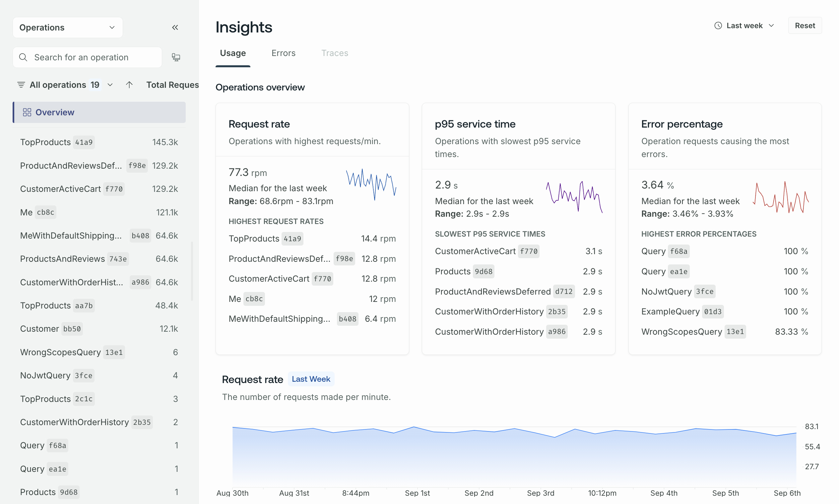Click WrongScopesQuery 13e1 at 83.33 %
Screen dimensions: 839x504
(x=725, y=332)
